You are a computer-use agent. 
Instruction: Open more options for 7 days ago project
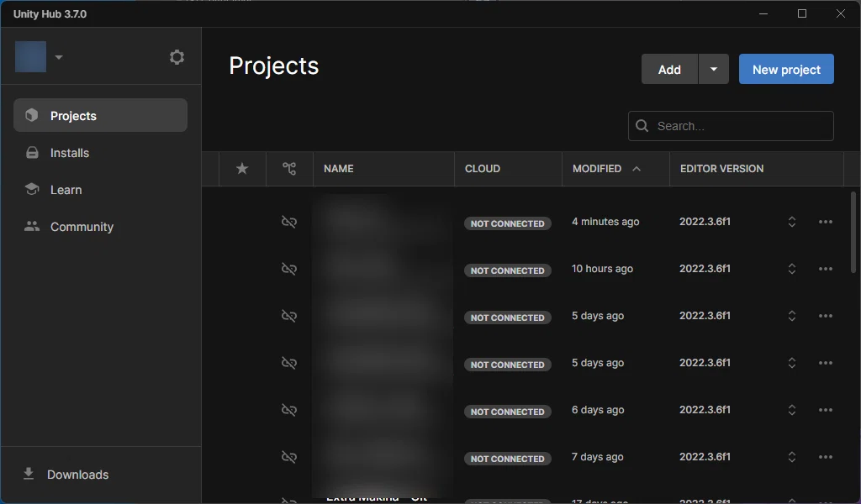826,457
